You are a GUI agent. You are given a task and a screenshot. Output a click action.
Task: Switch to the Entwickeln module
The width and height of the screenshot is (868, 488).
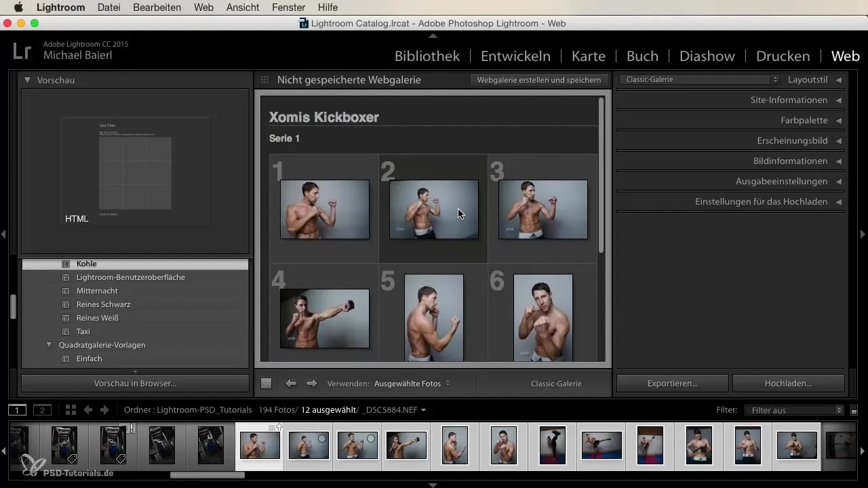[x=515, y=56]
